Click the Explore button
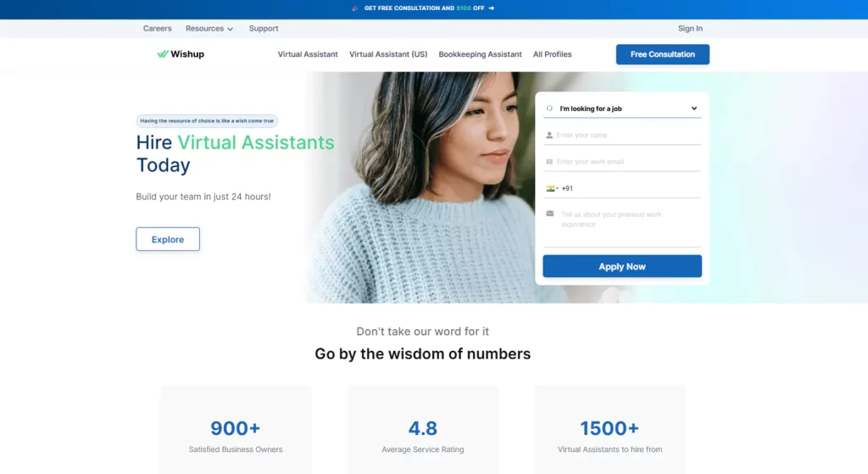 (168, 239)
